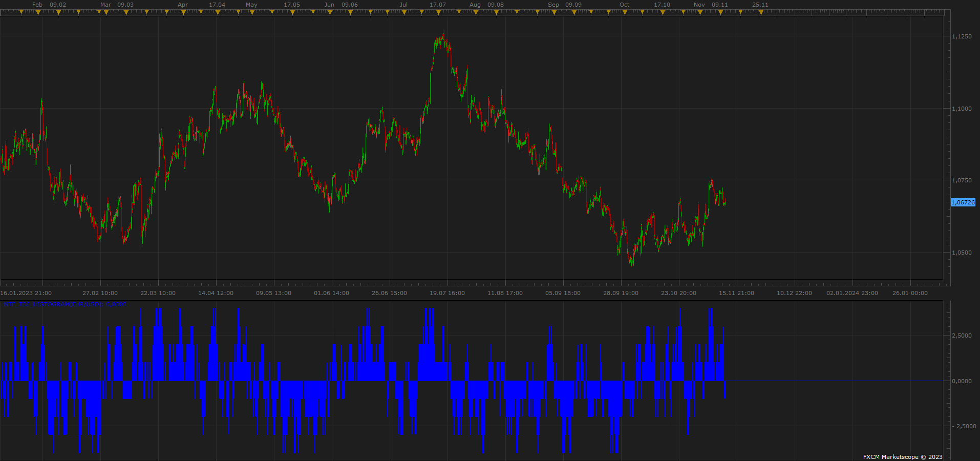Click the orange timeline marker below Aug
The image size is (980, 461).
[x=475, y=12]
